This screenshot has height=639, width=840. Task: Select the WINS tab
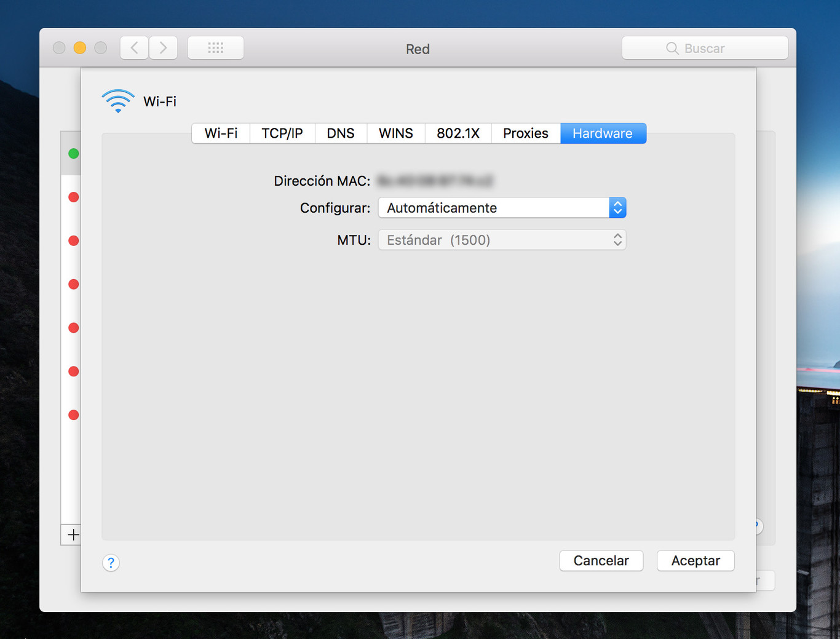395,133
